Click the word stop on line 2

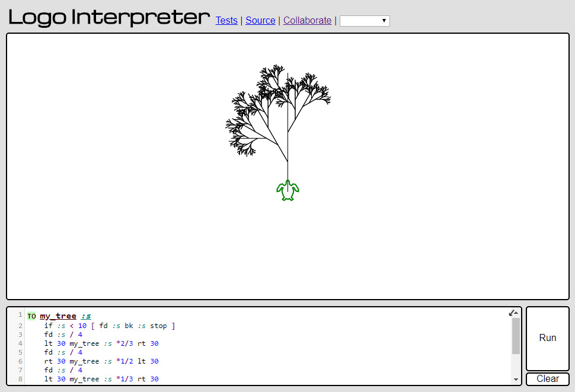coord(158,326)
